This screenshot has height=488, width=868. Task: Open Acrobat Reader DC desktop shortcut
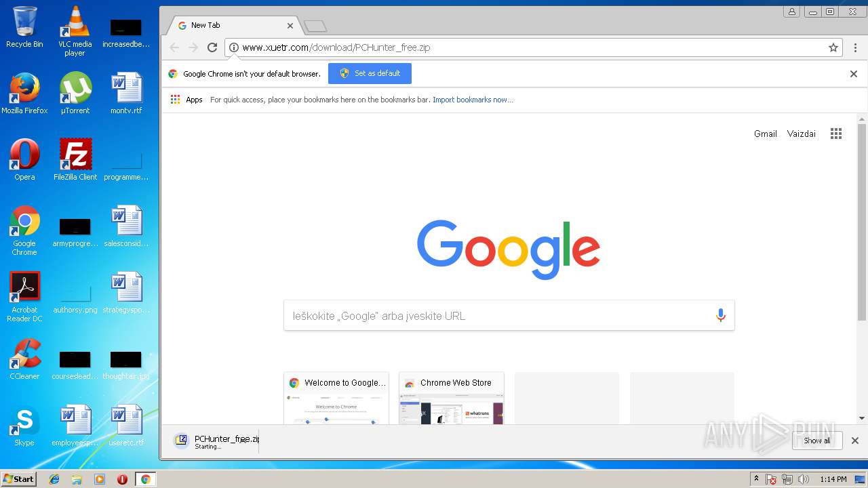coord(24,297)
